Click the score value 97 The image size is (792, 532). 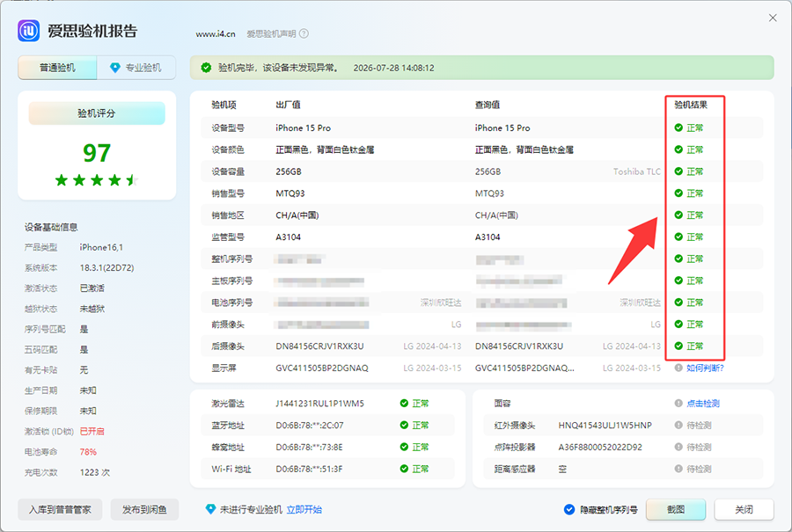(x=97, y=152)
